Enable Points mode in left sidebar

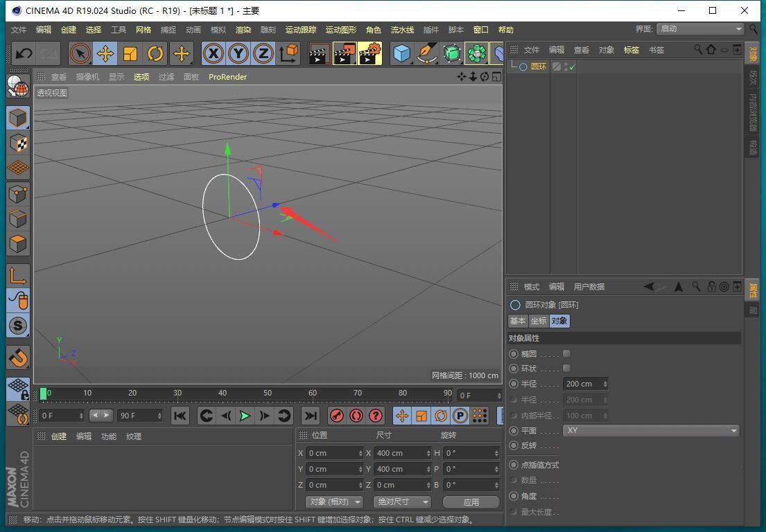tap(18, 194)
